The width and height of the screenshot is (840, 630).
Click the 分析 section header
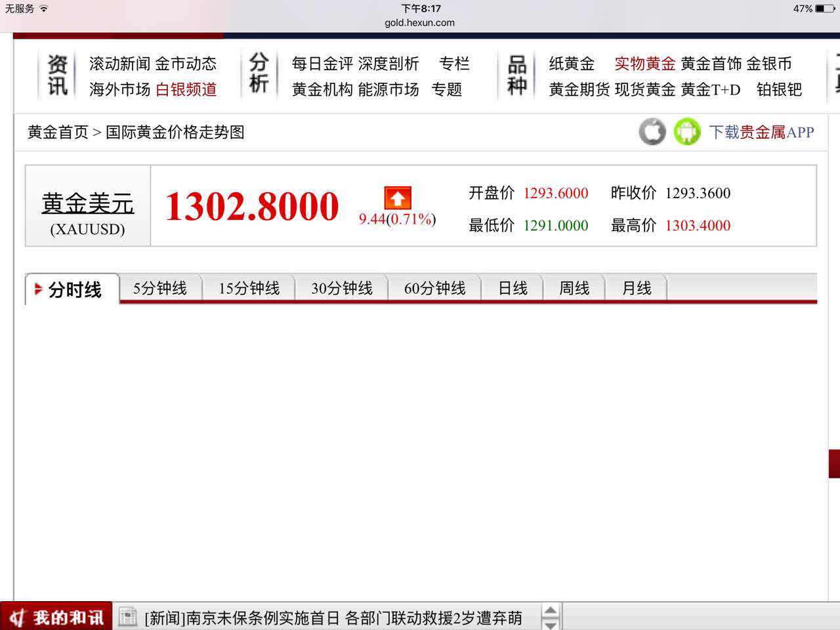click(x=259, y=73)
